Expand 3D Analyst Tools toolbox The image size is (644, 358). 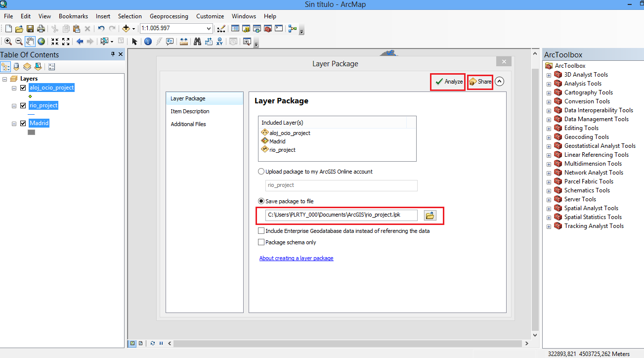click(x=549, y=75)
